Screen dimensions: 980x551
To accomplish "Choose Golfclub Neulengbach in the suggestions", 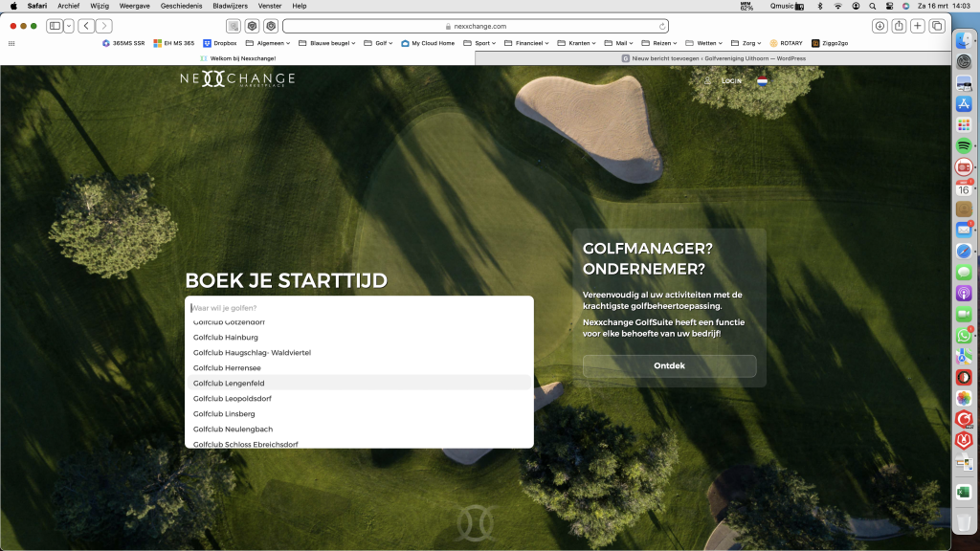I will [x=233, y=430].
